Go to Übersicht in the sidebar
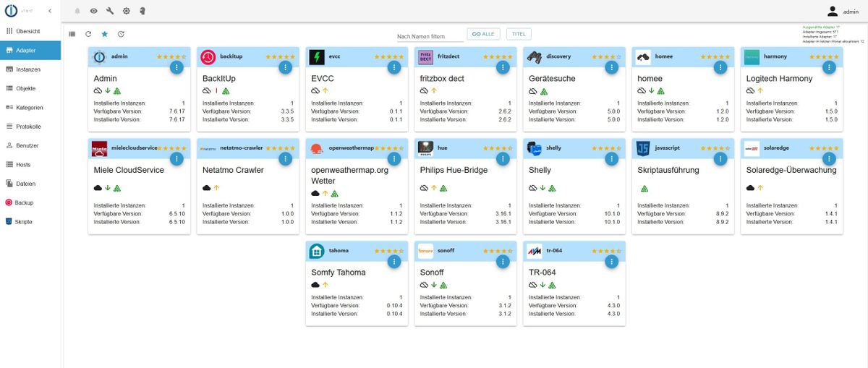This screenshot has height=368, width=868. [x=30, y=31]
